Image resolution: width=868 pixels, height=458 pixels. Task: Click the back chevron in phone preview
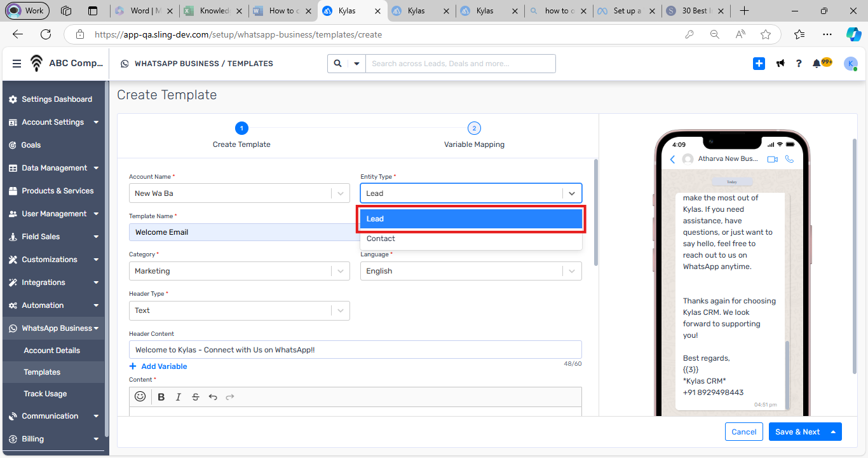coord(672,159)
